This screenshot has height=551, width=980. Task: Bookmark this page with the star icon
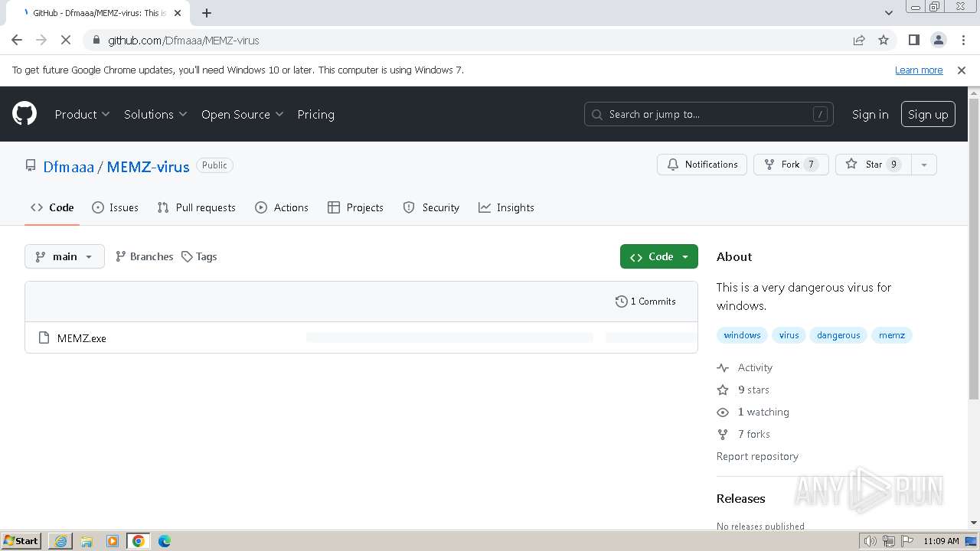point(884,40)
